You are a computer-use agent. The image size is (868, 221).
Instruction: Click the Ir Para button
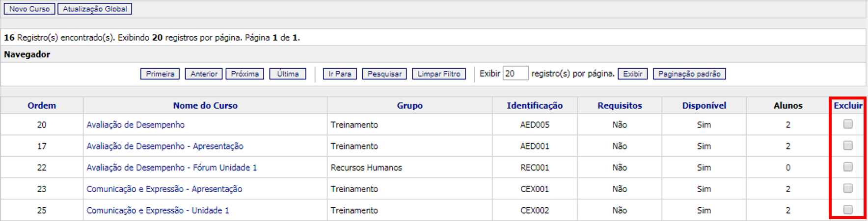pos(340,74)
